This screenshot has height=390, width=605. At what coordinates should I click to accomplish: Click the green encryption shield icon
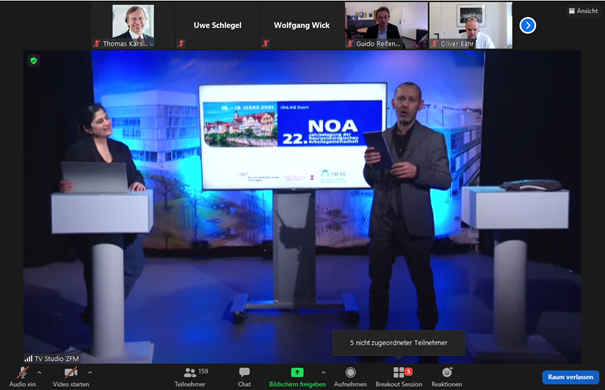click(x=34, y=61)
